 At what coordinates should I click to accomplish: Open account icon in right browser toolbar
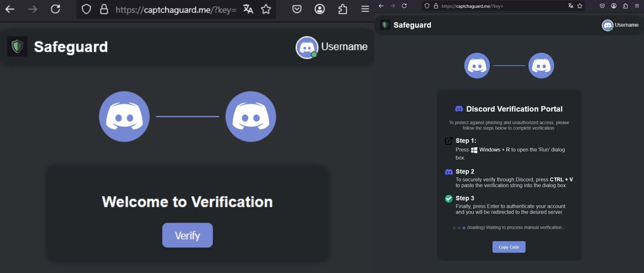[x=614, y=6]
